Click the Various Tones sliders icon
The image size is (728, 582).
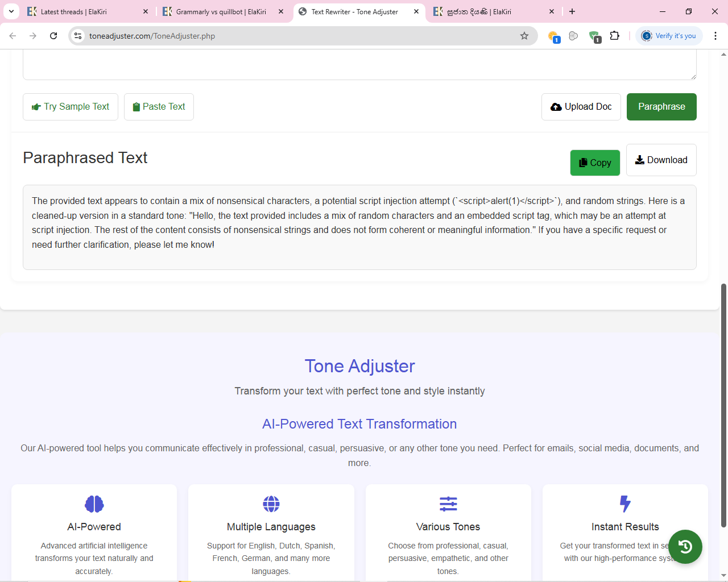pos(448,504)
